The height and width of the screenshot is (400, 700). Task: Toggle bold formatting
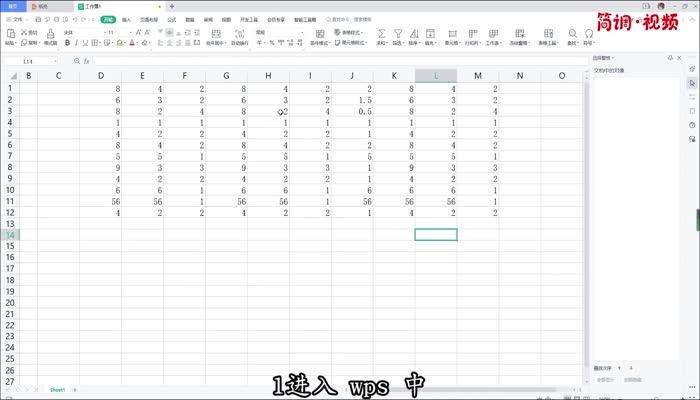click(x=67, y=43)
